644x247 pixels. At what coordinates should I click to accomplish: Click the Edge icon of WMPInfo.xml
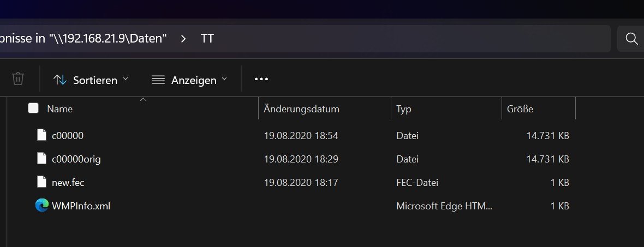(41, 206)
